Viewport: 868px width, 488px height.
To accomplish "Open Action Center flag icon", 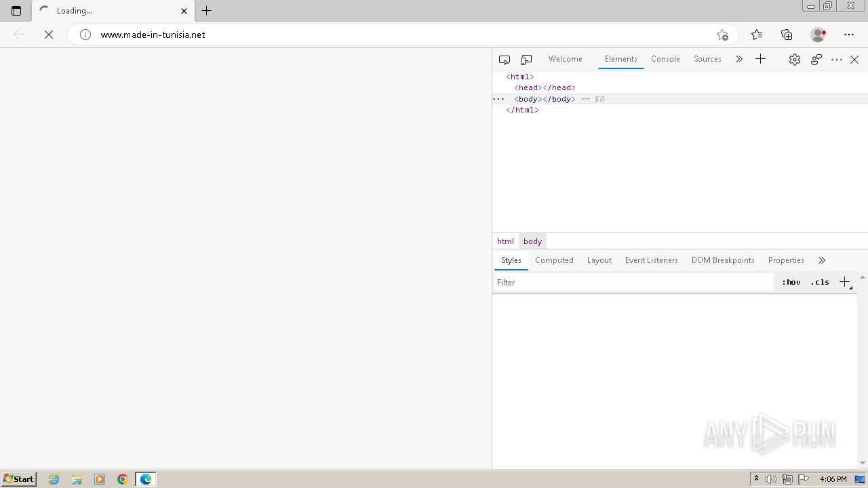I will click(804, 479).
